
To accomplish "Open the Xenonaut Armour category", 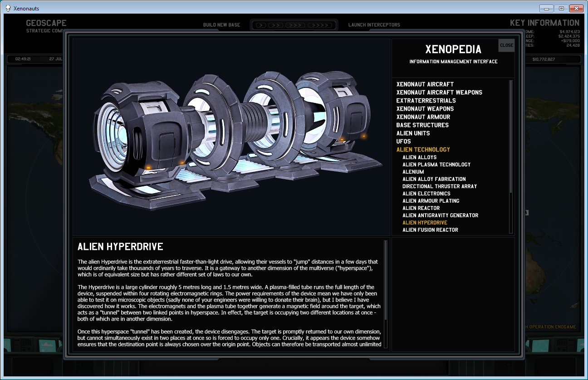I will pos(423,117).
